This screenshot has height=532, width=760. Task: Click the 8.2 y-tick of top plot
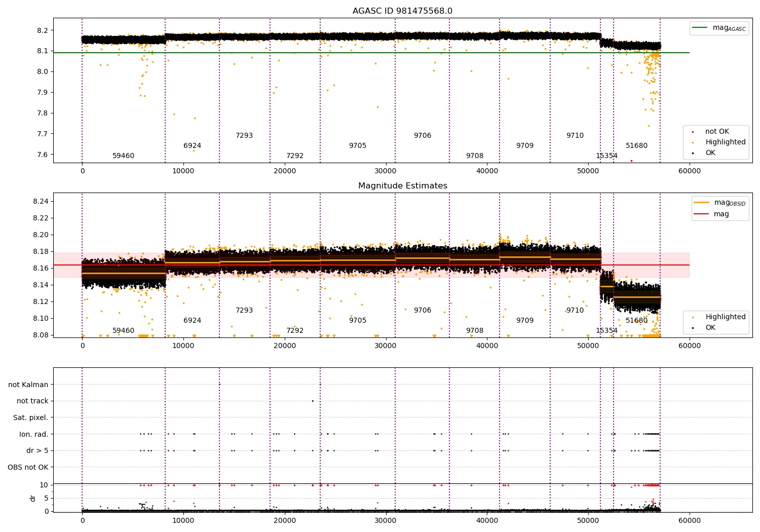[43, 30]
